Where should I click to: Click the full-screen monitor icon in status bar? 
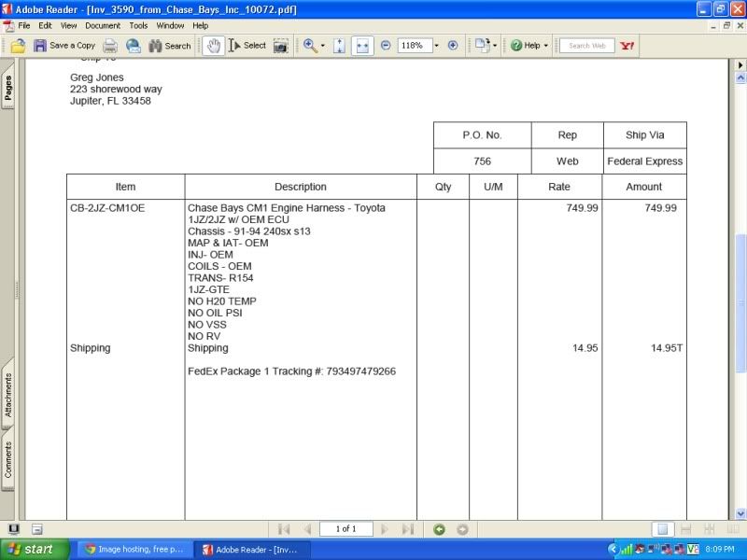[x=14, y=529]
